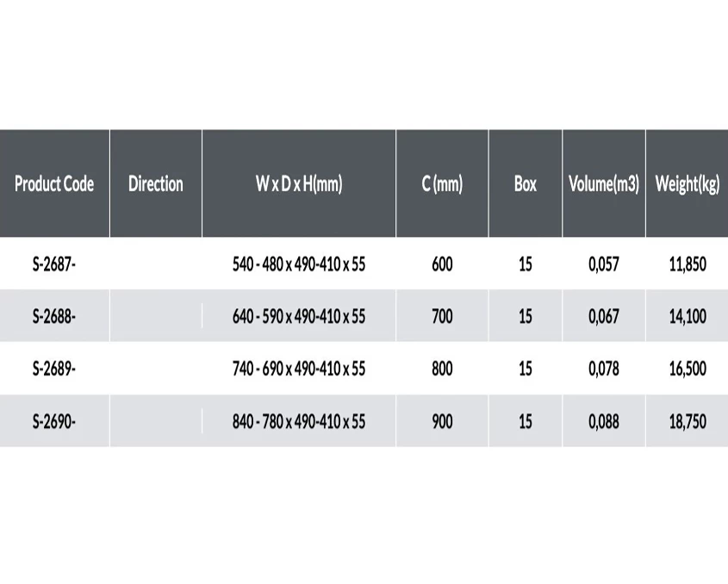Image resolution: width=728 pixels, height=584 pixels.
Task: Click the Box column header
Action: (526, 183)
